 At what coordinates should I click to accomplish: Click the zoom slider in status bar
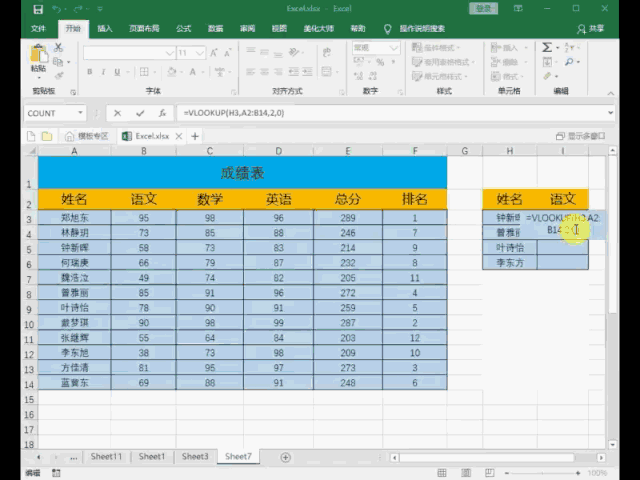point(542,473)
